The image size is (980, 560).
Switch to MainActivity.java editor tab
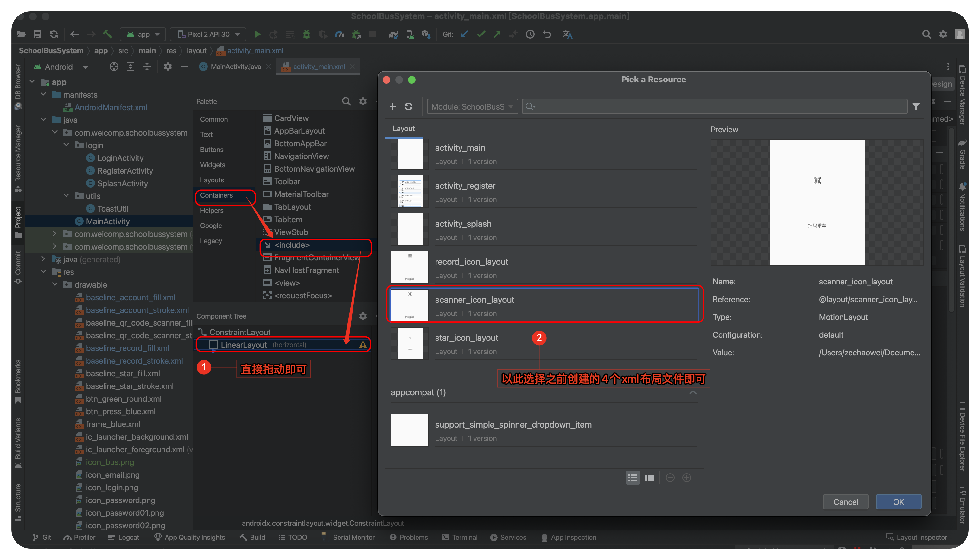tap(235, 67)
